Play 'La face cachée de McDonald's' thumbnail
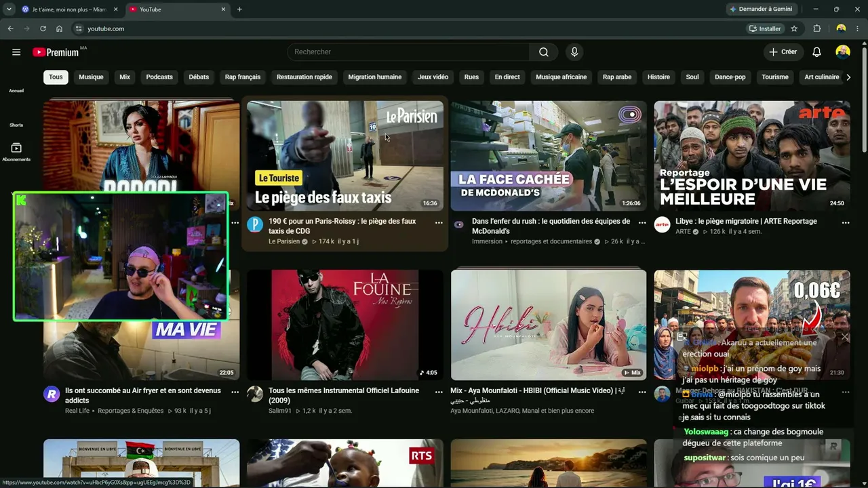 549,156
